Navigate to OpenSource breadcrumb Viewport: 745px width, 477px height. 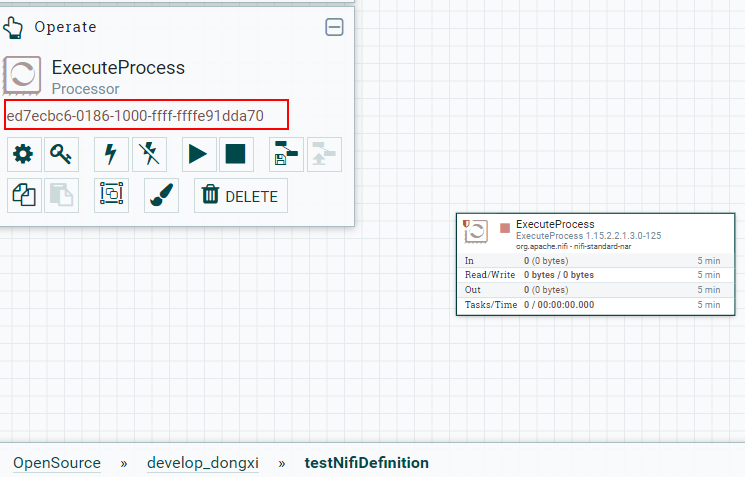click(57, 463)
